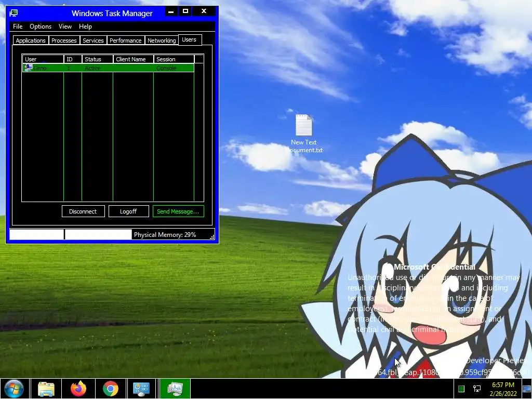Click the Console session cell
The height and width of the screenshot is (399, 532).
tap(166, 68)
